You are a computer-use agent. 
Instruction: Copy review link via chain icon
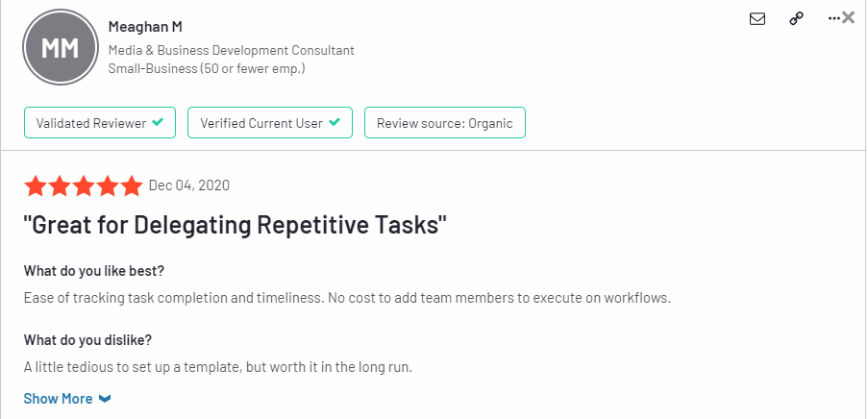pyautogui.click(x=796, y=19)
